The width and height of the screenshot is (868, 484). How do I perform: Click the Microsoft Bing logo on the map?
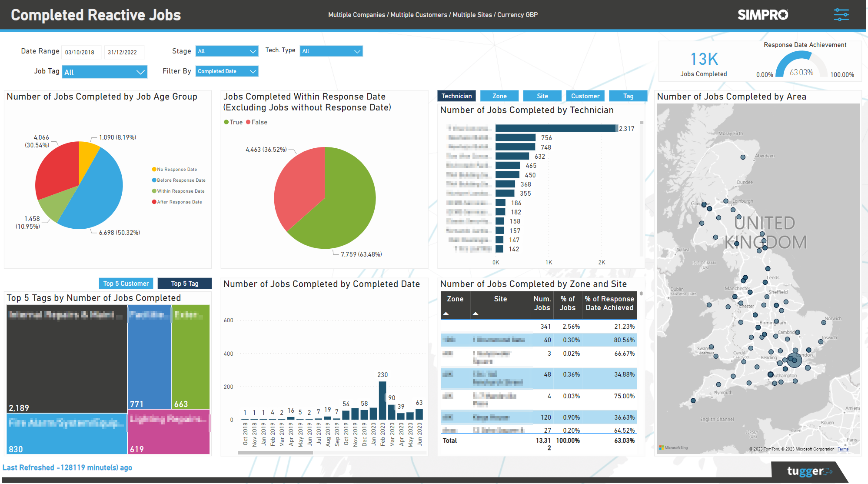click(x=673, y=448)
